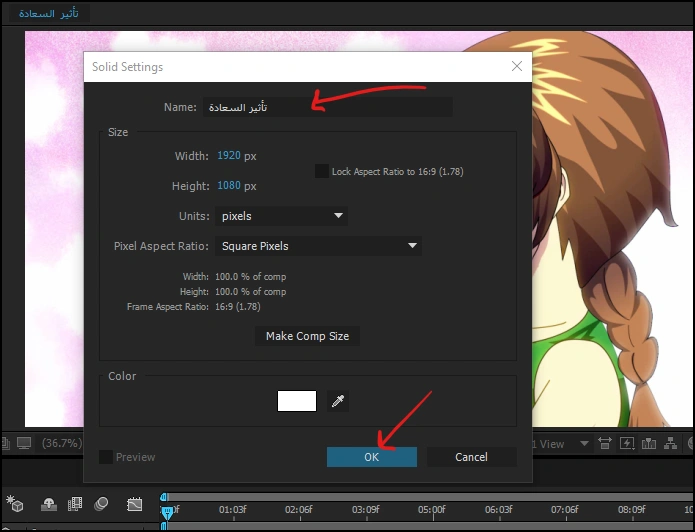This screenshot has height=532, width=695.
Task: Close the Solid Settings dialog
Action: pyautogui.click(x=516, y=66)
